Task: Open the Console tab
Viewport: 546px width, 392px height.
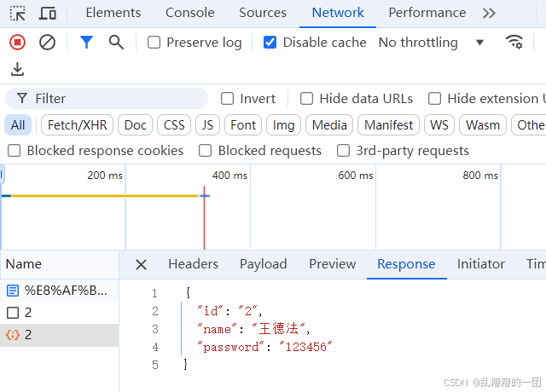Action: pos(189,13)
